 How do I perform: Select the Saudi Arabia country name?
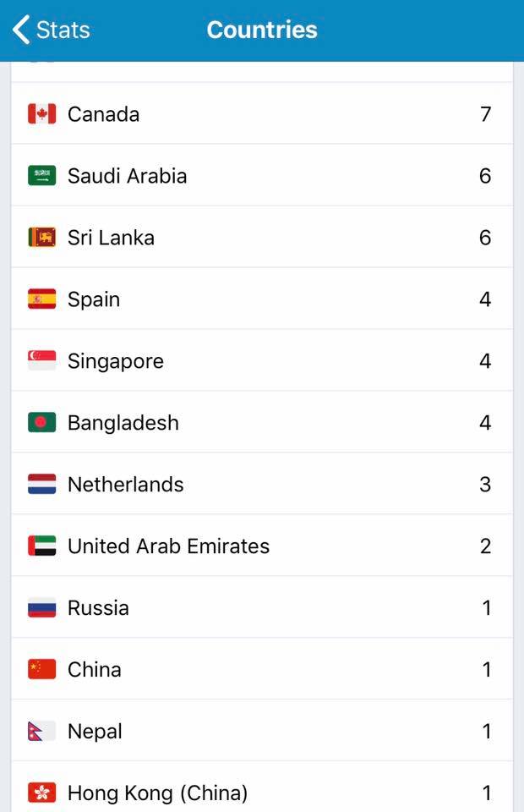pos(127,176)
